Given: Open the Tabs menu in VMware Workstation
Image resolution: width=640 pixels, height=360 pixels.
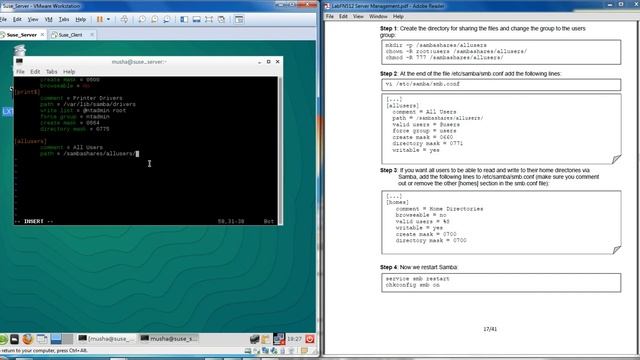Looking at the screenshot, I should (64, 19).
